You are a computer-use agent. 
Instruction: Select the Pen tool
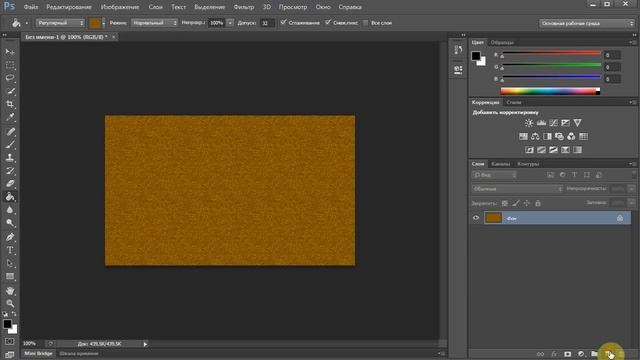(x=10, y=237)
